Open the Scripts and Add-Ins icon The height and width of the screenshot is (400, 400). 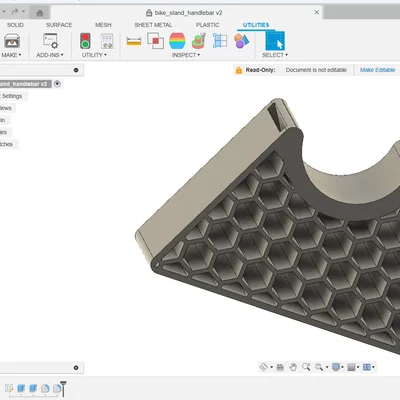51,41
